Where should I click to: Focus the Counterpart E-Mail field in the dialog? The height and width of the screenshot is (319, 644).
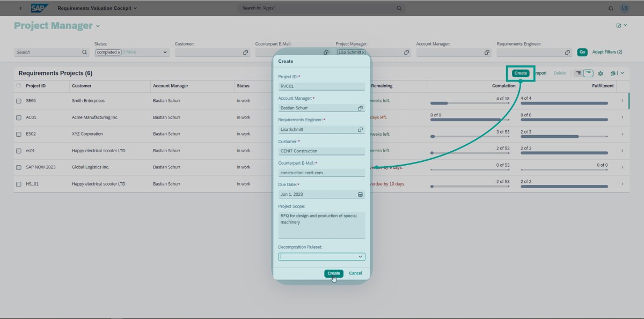pyautogui.click(x=321, y=173)
